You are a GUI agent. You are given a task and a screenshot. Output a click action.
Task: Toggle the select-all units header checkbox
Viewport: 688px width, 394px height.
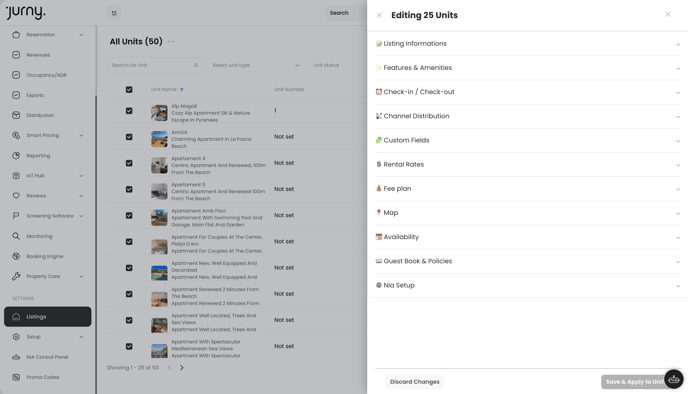coord(129,90)
